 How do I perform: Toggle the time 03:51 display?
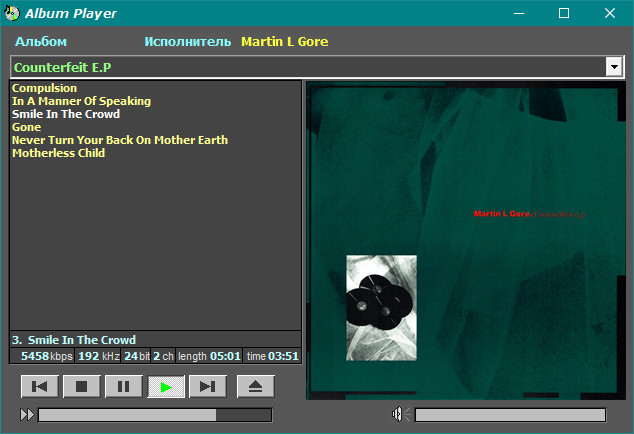click(272, 356)
